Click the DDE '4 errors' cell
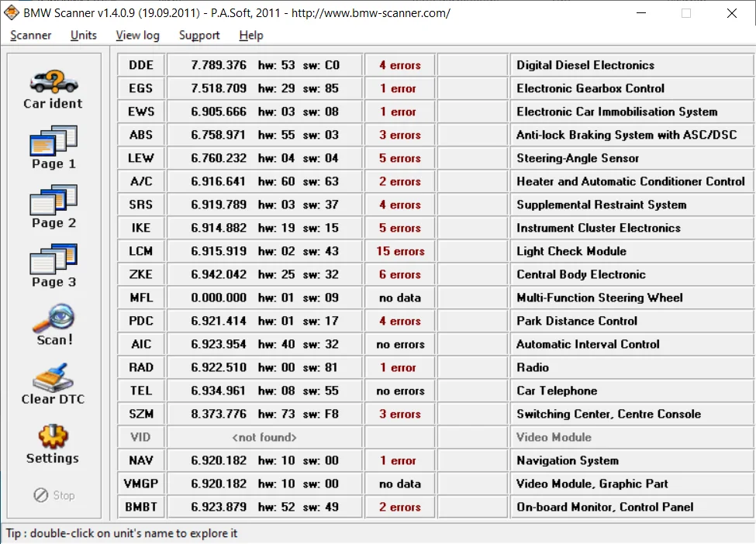This screenshot has height=544, width=756. pos(400,65)
